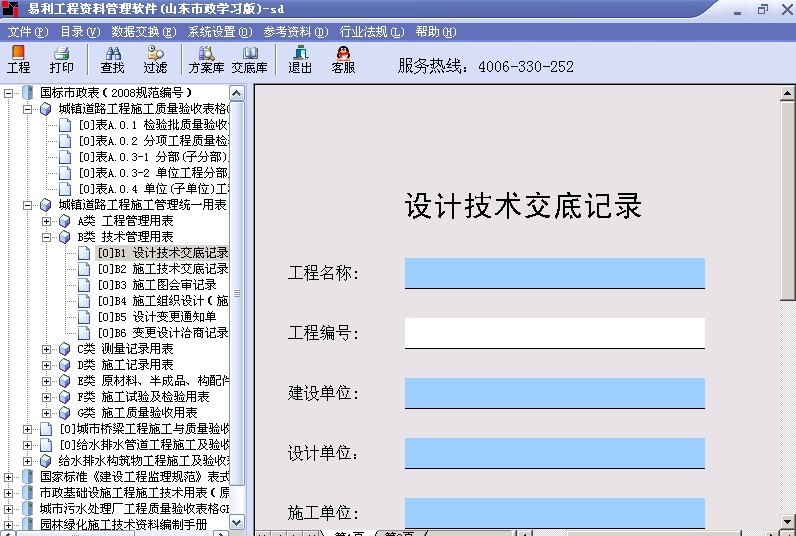Open the 文件(F) menu

point(27,32)
